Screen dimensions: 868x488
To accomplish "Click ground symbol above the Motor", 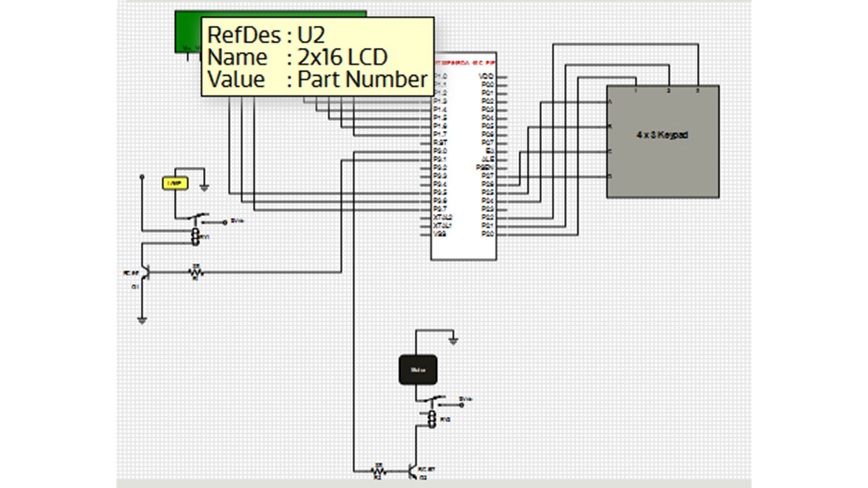I will click(453, 341).
